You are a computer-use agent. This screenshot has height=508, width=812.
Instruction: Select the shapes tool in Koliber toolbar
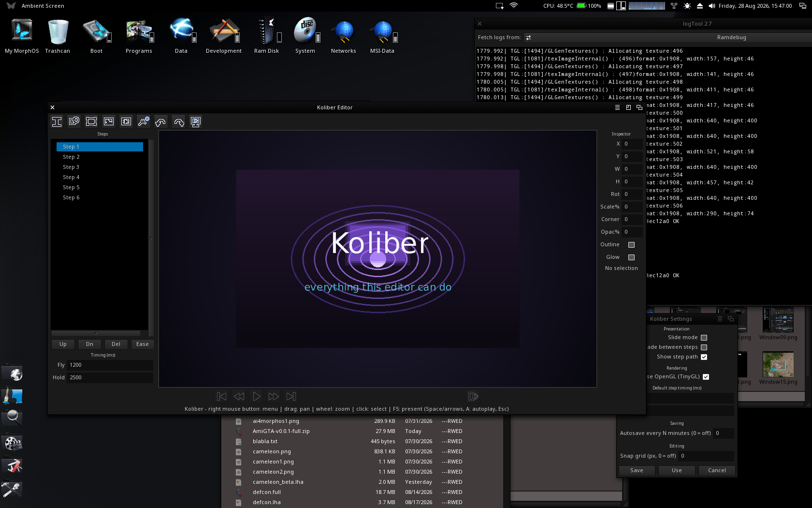click(74, 122)
